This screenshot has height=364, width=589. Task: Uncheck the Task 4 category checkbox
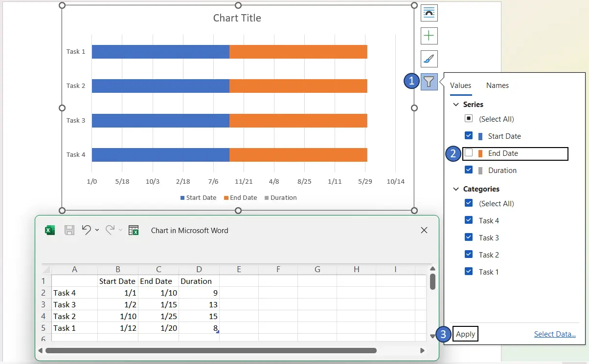click(469, 220)
